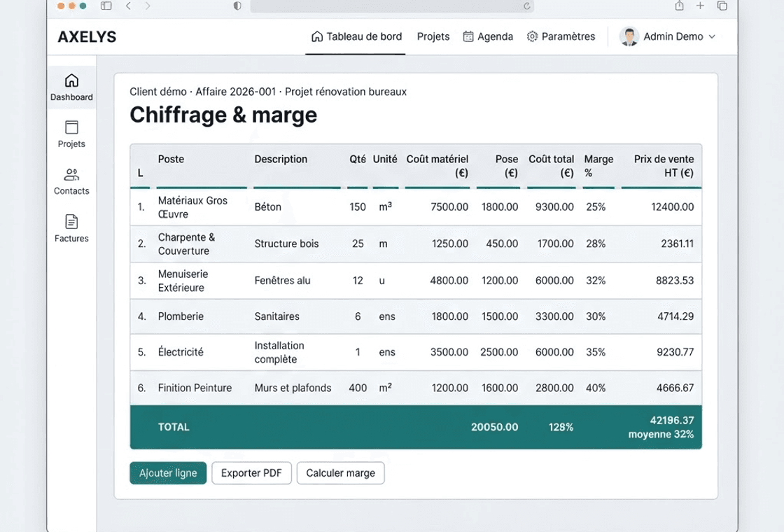Image resolution: width=784 pixels, height=532 pixels.
Task: Click the Béton description cell
Action: point(267,207)
